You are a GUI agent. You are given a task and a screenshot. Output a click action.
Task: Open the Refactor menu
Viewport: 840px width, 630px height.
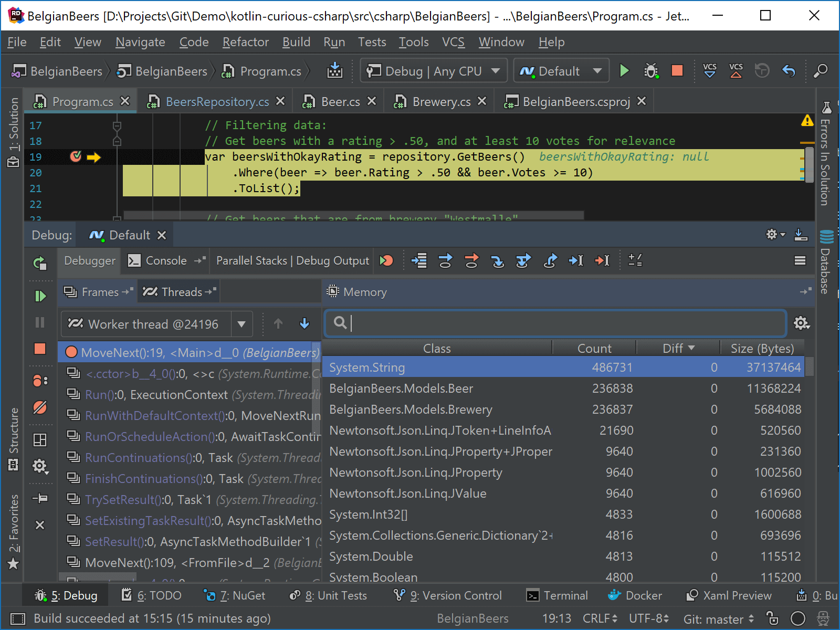coord(245,42)
